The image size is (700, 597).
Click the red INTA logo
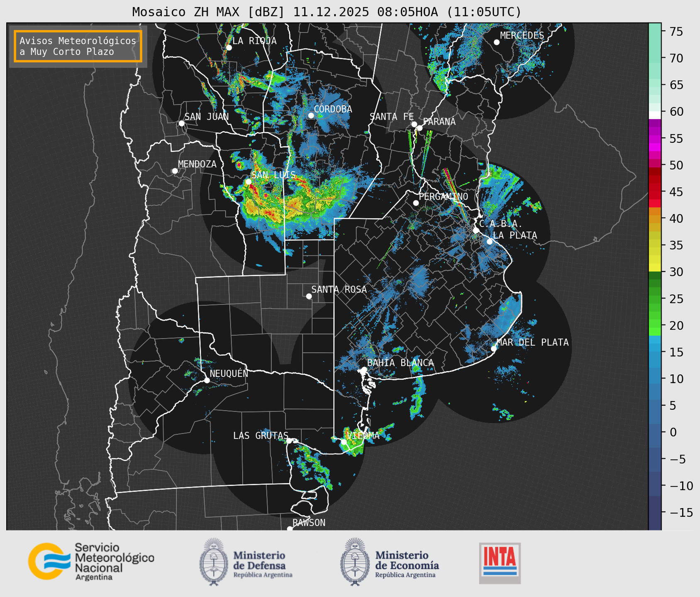point(500,563)
